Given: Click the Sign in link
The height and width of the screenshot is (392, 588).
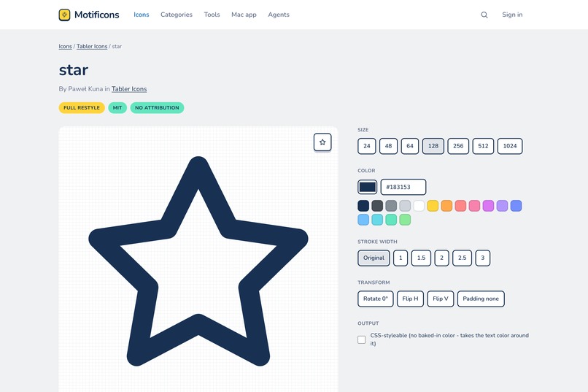Looking at the screenshot, I should [x=512, y=15].
